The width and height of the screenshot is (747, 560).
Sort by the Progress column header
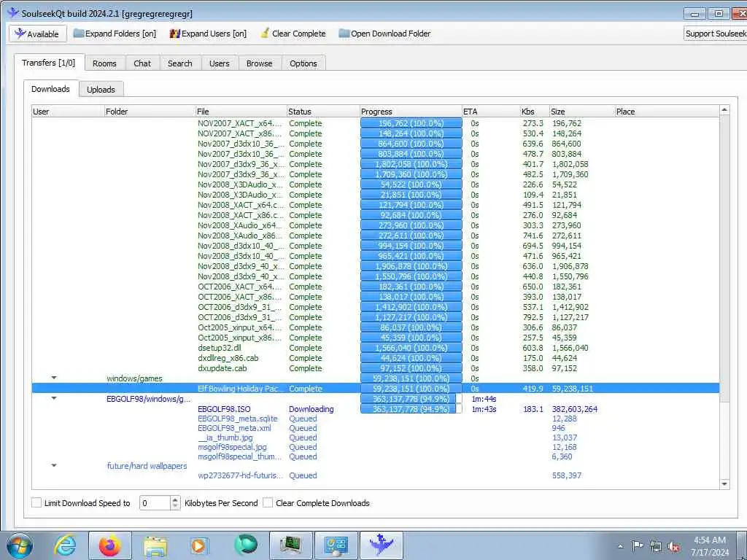tap(411, 112)
